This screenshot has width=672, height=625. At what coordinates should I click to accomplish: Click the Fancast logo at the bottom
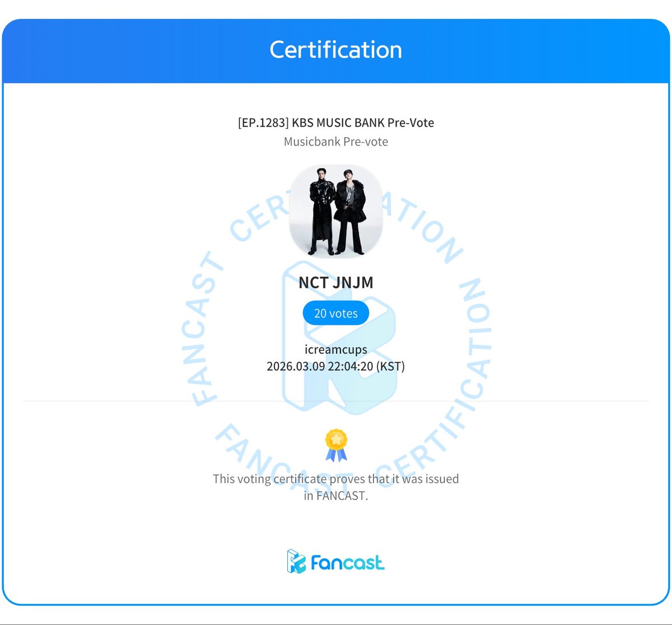pyautogui.click(x=335, y=562)
